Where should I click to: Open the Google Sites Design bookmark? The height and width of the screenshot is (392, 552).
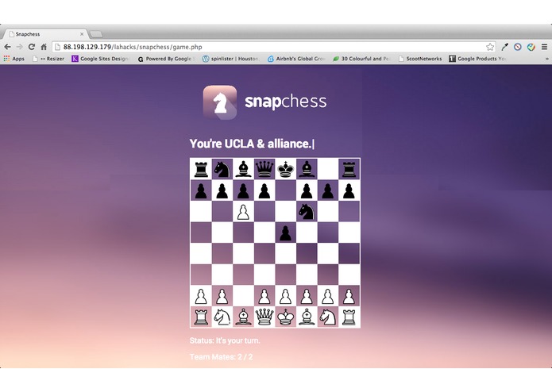[x=100, y=59]
